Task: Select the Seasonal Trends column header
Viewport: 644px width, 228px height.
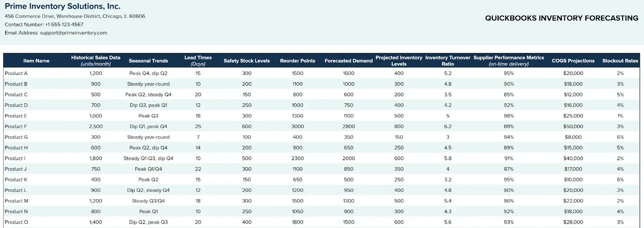Action: 148,61
